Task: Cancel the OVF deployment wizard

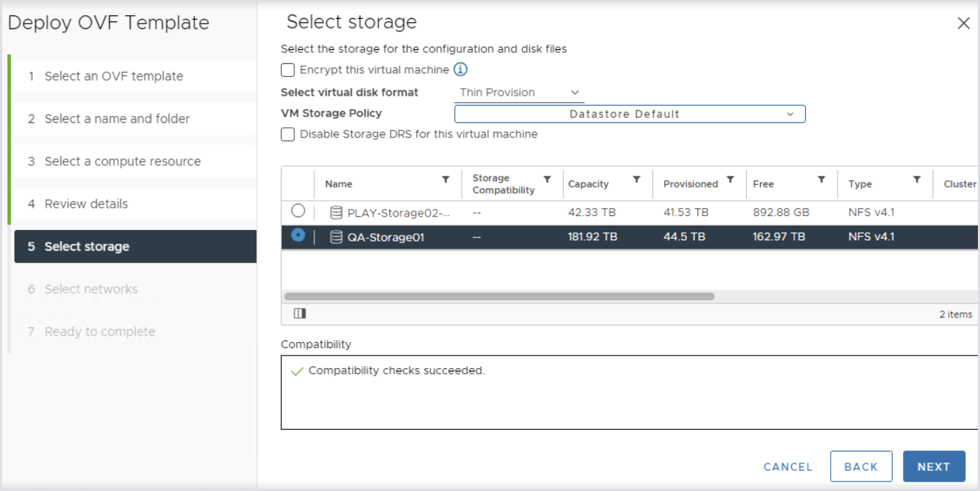Action: (788, 467)
